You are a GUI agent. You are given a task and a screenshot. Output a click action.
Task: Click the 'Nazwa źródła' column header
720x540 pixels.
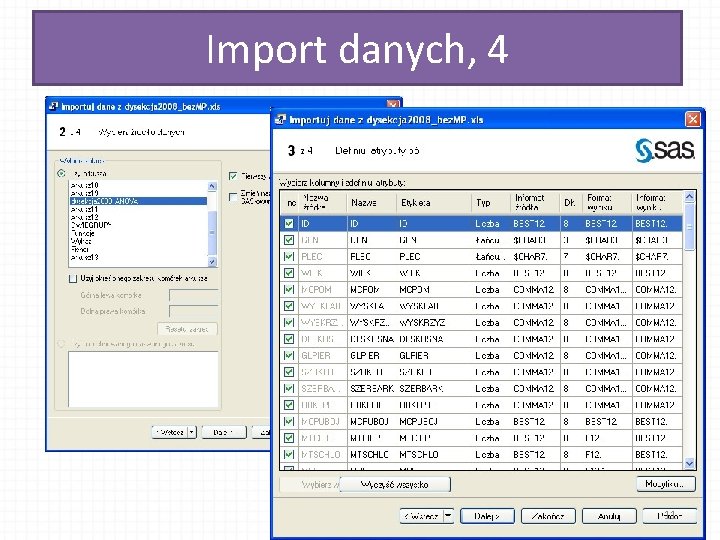[x=322, y=202]
